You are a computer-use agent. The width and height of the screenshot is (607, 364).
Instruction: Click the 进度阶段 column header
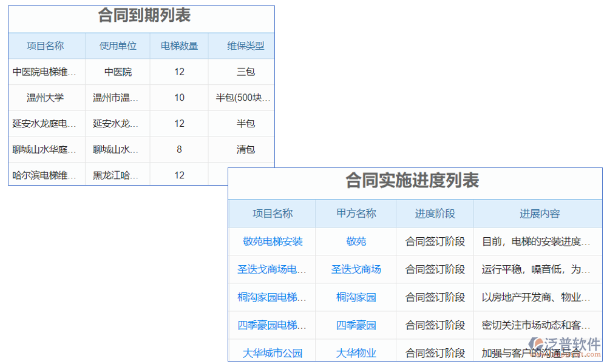[435, 214]
